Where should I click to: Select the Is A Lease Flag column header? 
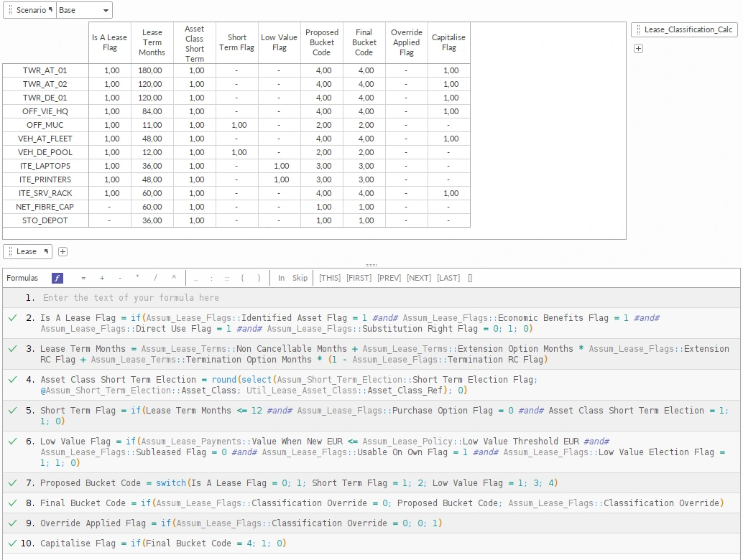(109, 42)
